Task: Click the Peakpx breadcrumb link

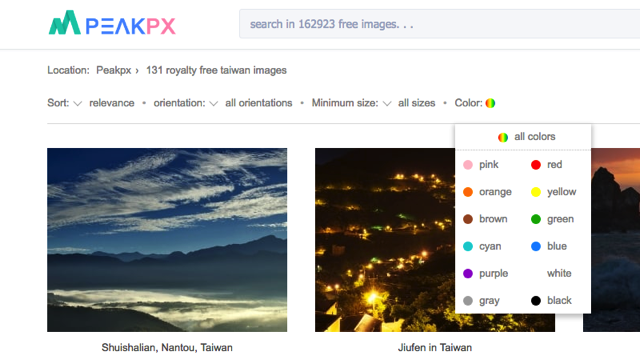Action: 113,70
